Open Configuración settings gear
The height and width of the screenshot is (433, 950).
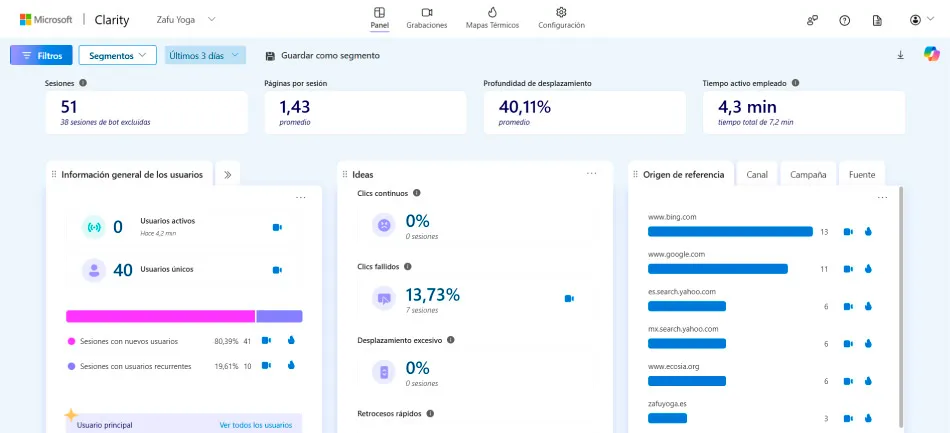tap(561, 18)
